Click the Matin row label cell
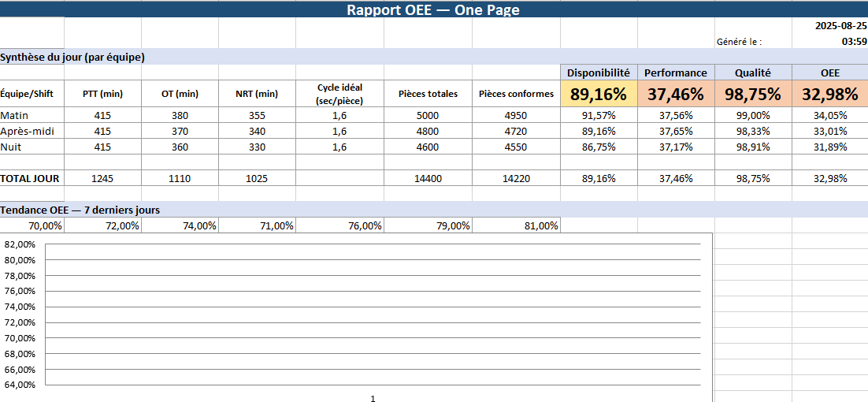 (x=32, y=116)
